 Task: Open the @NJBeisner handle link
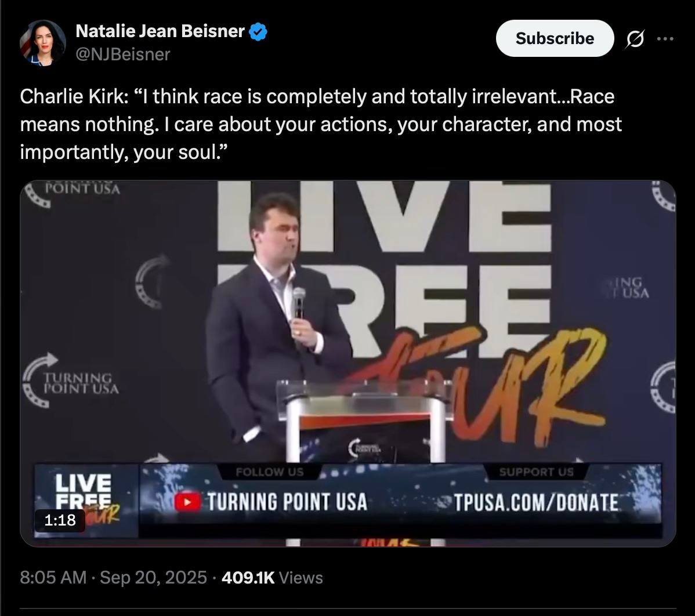[123, 55]
